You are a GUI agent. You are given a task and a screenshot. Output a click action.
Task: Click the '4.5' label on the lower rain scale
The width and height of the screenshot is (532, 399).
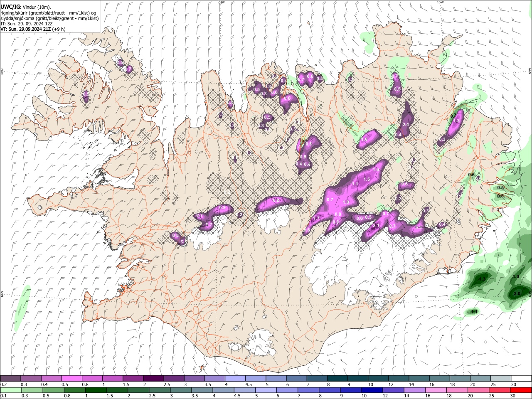pos(237,396)
